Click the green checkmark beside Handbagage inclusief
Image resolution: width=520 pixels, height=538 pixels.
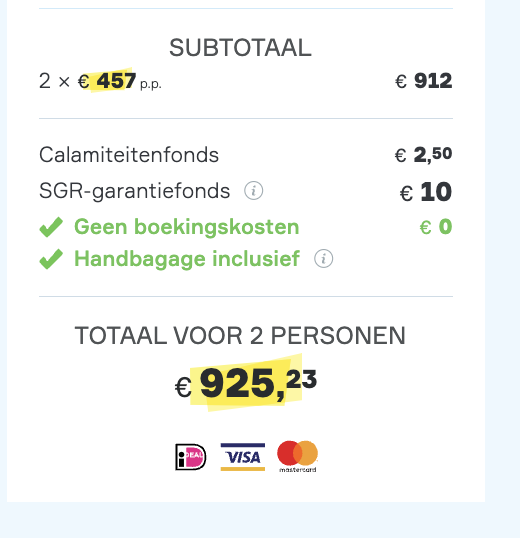pyautogui.click(x=51, y=259)
